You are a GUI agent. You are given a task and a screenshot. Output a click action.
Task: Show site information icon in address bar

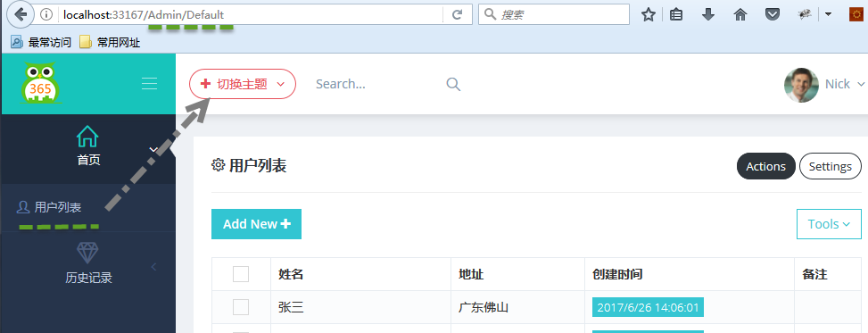click(46, 15)
